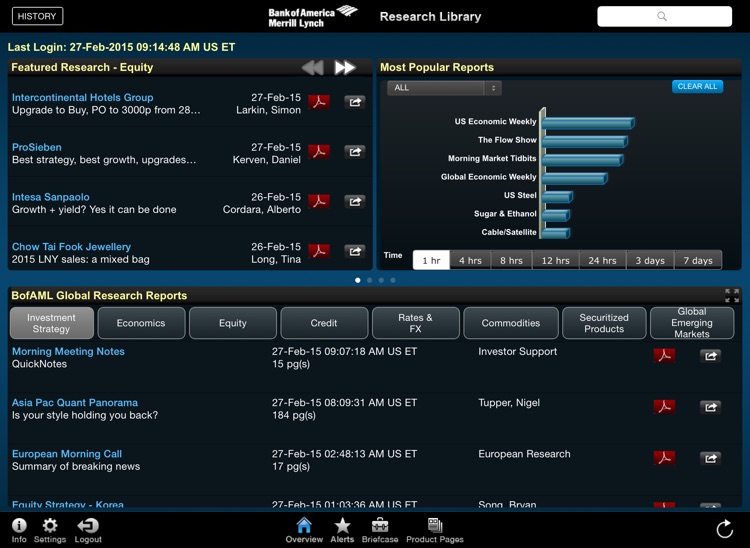Click the Sugar & Ethanol chart bar
Viewport: 750px width, 548px height.
(556, 215)
